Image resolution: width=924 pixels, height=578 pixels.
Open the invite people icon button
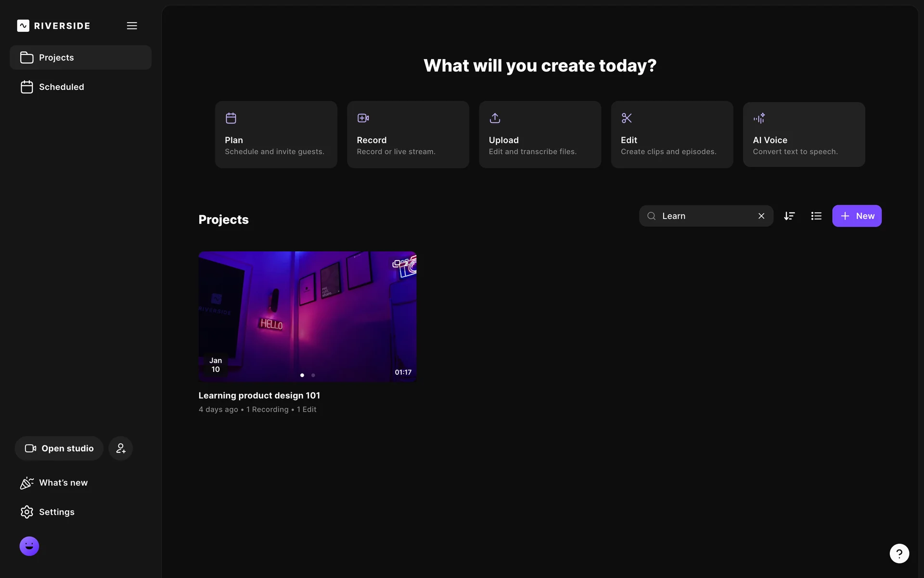tap(120, 448)
